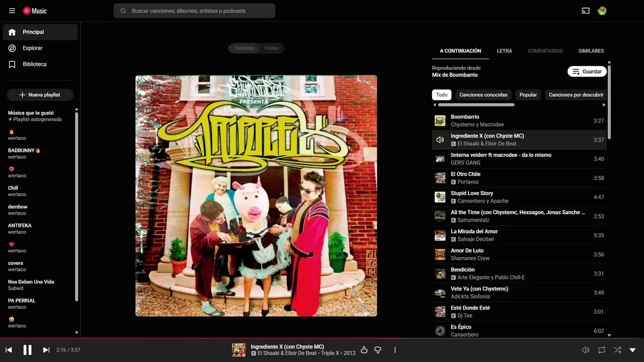Play Bendición by Arte Elegante

point(519,274)
